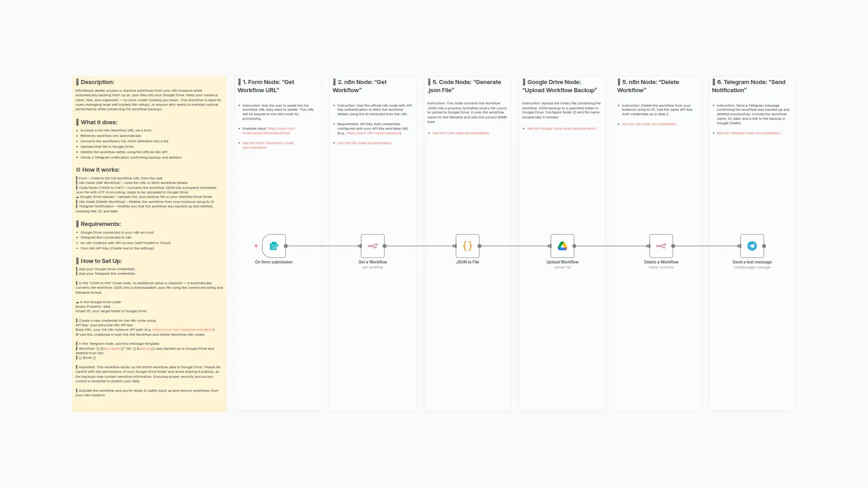
Task: Open the Google Drive node documentation link
Action: (561, 128)
